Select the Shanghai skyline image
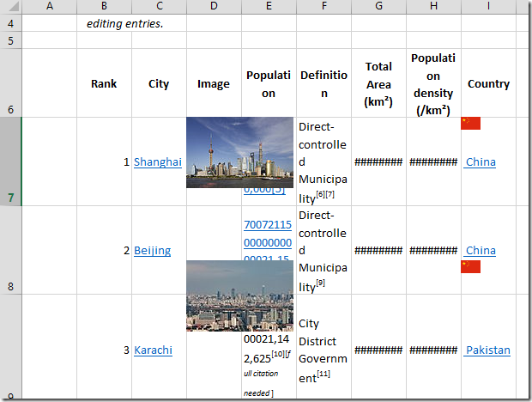This screenshot has width=532, height=402. point(239,152)
